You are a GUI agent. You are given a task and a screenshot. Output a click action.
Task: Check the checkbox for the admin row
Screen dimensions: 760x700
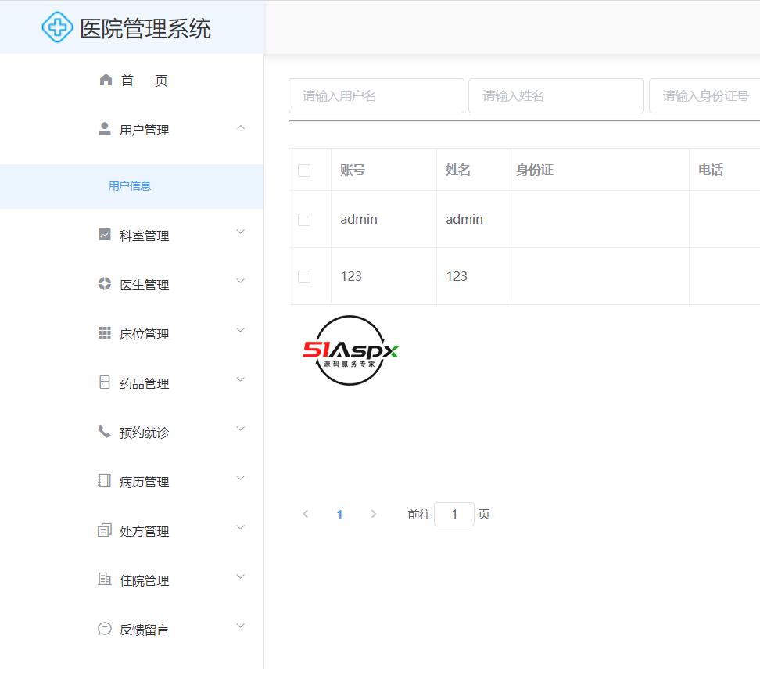pos(304,220)
